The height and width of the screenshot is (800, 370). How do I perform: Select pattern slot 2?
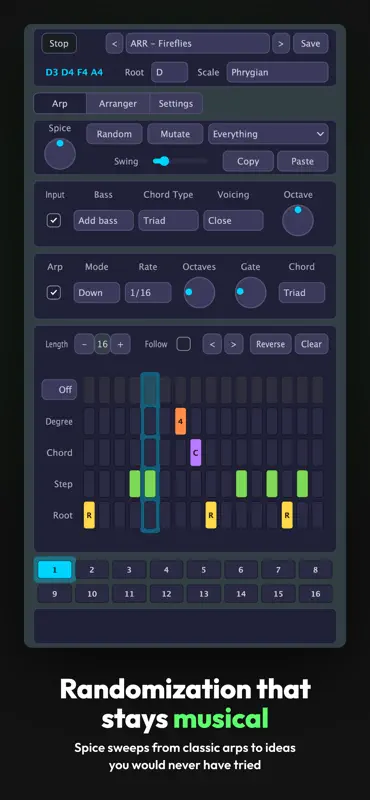[x=92, y=569]
